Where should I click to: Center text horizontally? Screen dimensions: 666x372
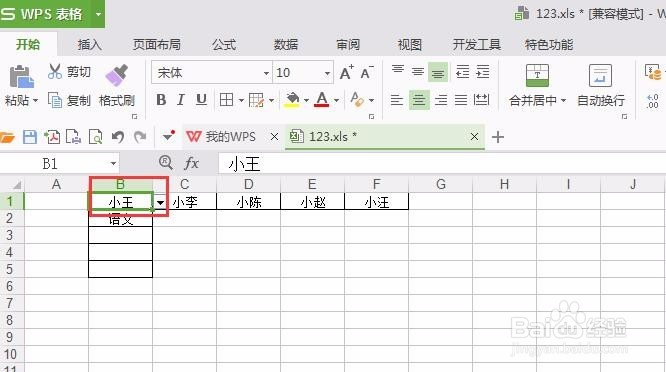point(419,100)
